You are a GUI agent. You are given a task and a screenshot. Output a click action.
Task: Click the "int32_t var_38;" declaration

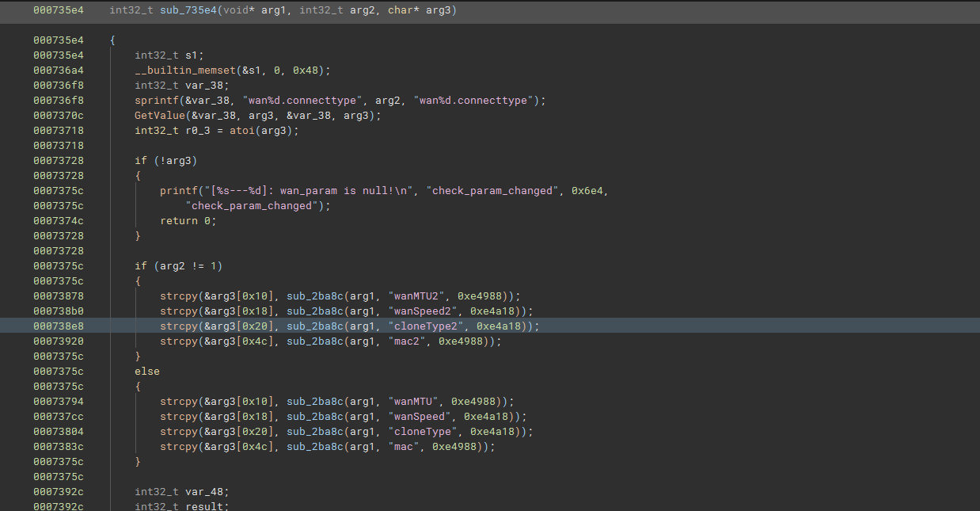(x=182, y=85)
